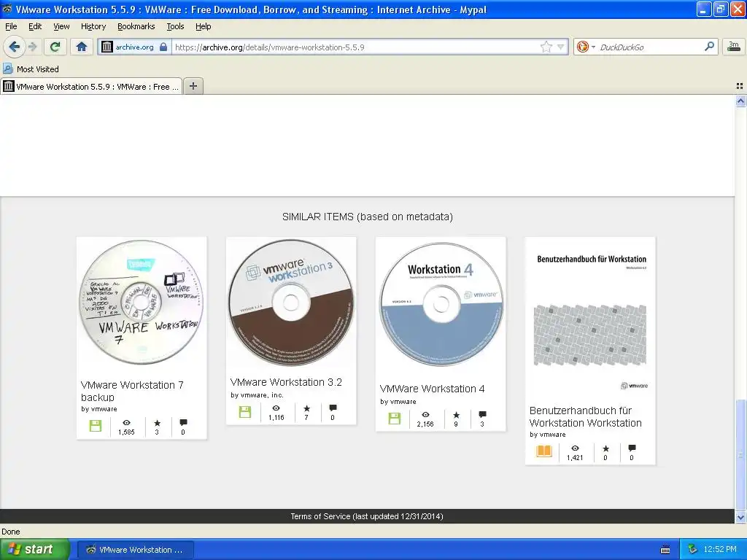Open the View menu
Screen dimensions: 747x560
(61, 26)
